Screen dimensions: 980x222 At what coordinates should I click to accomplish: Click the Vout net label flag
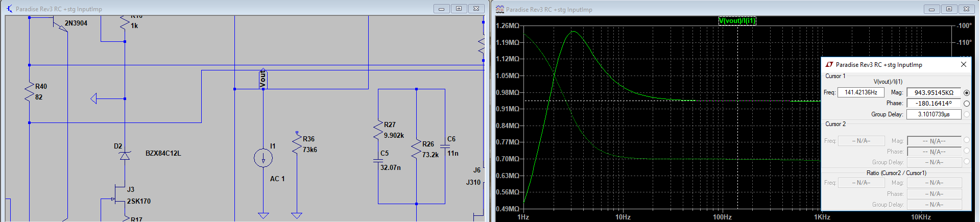tap(263, 78)
